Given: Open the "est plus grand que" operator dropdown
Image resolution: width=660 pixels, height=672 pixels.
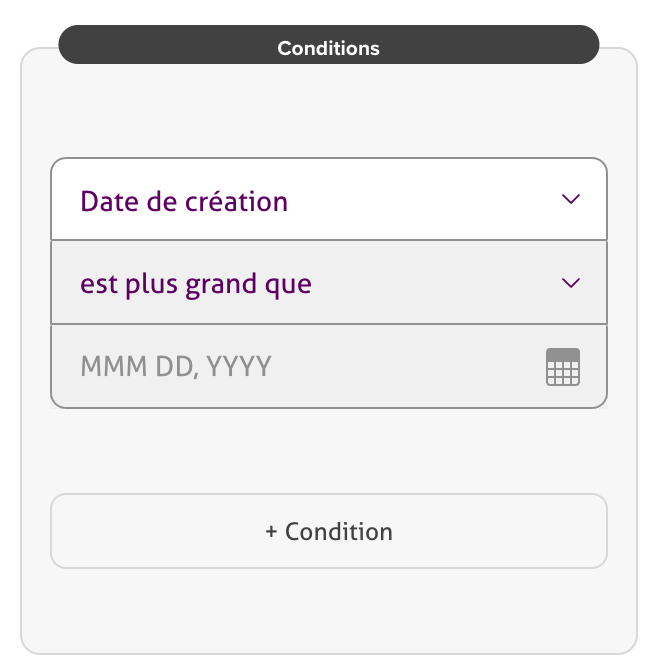Looking at the screenshot, I should (329, 283).
